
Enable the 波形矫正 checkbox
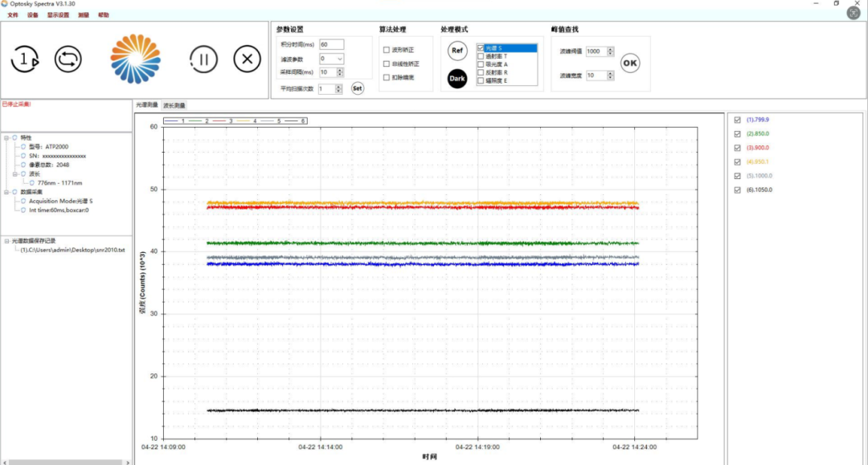click(x=387, y=50)
